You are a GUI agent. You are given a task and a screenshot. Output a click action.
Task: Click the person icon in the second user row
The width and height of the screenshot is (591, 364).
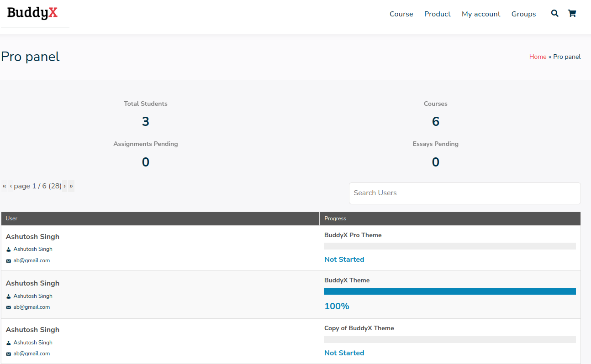click(x=8, y=296)
